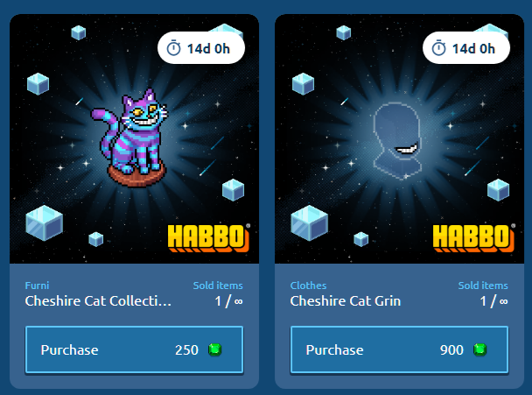Click the large ice cube on Clothes card

pos(310,222)
